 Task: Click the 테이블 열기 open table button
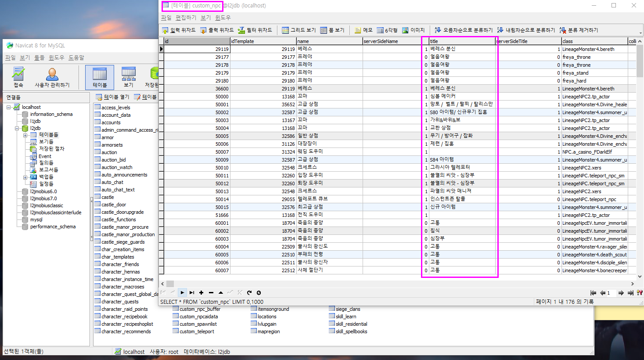point(112,97)
